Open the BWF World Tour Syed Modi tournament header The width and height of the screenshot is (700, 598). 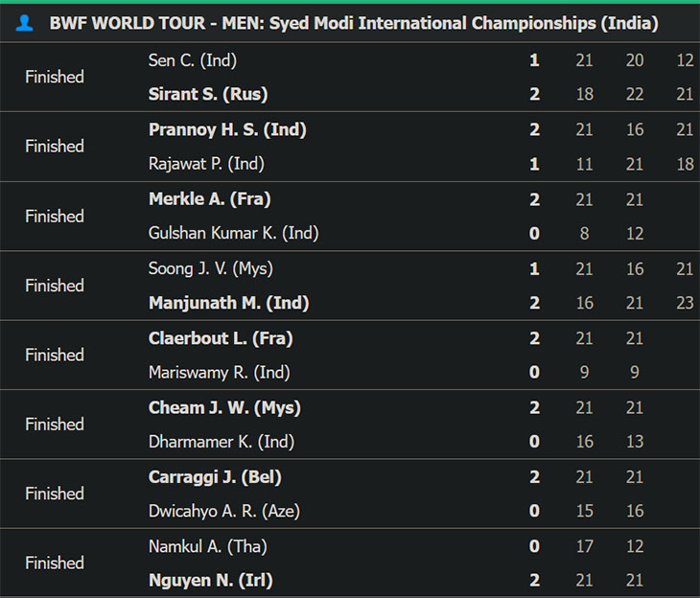click(354, 23)
